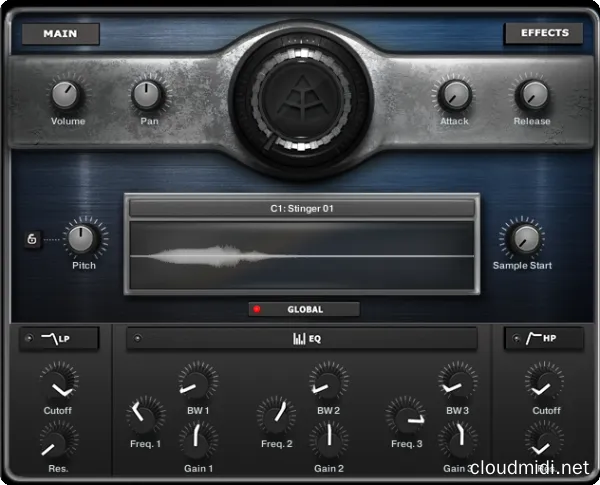The height and width of the screenshot is (485, 600).
Task: Click the Freq. 3 knob
Action: 405,415
